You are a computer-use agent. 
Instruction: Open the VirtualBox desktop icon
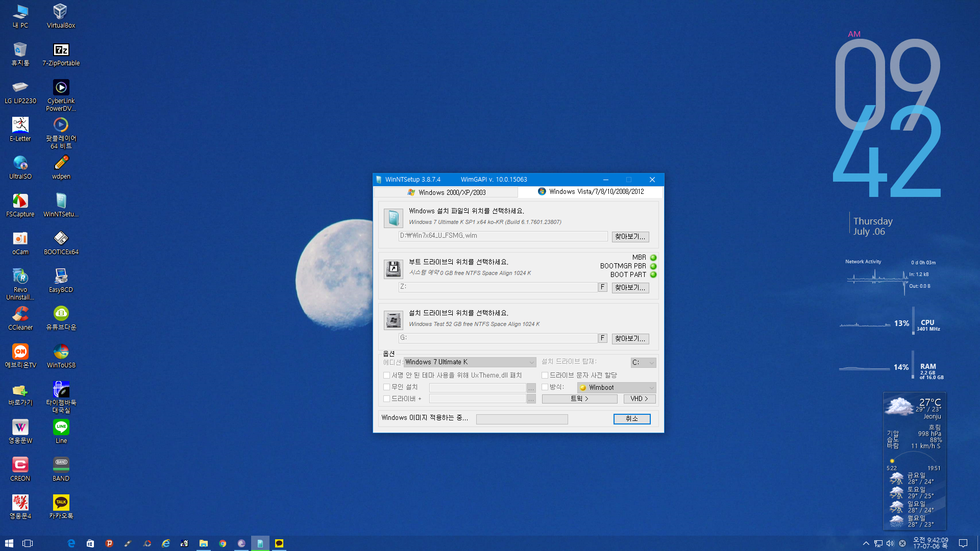coord(61,16)
